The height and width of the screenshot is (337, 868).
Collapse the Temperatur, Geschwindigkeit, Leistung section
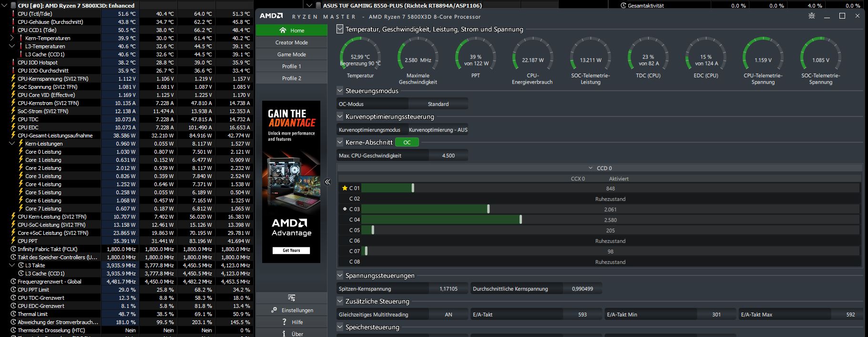[340, 29]
